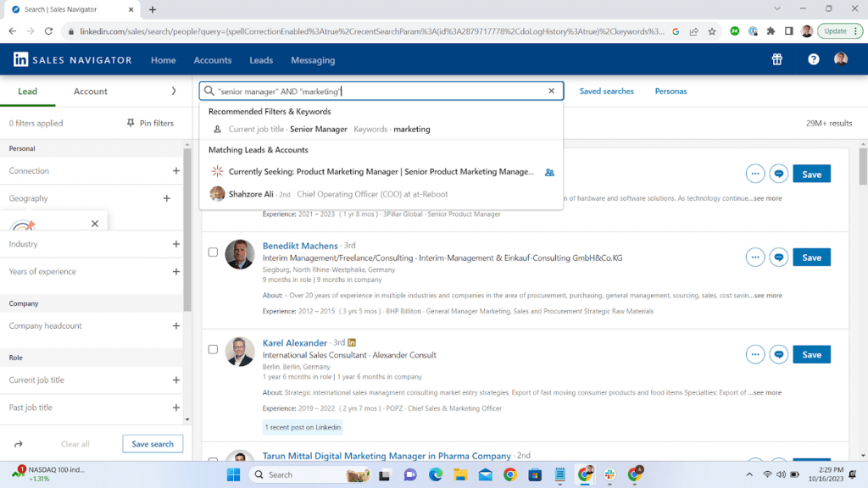The width and height of the screenshot is (868, 488).
Task: Click the Chrome Update button
Action: coord(840,31)
